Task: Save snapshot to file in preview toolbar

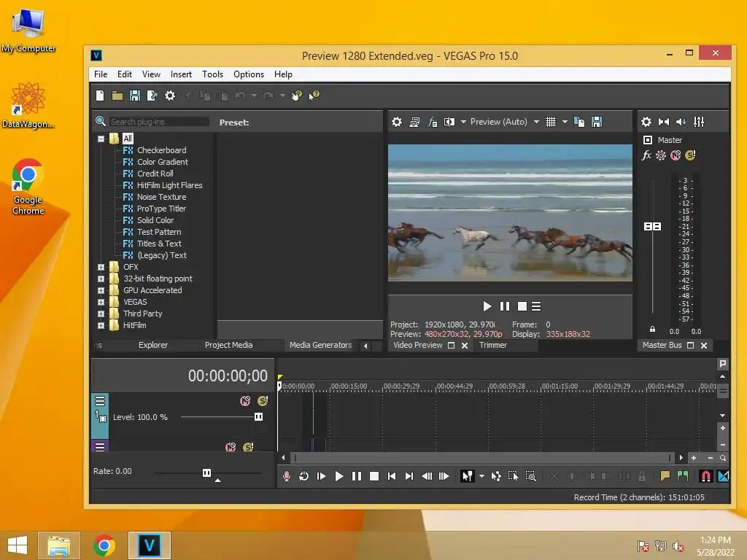Action: 597,122
